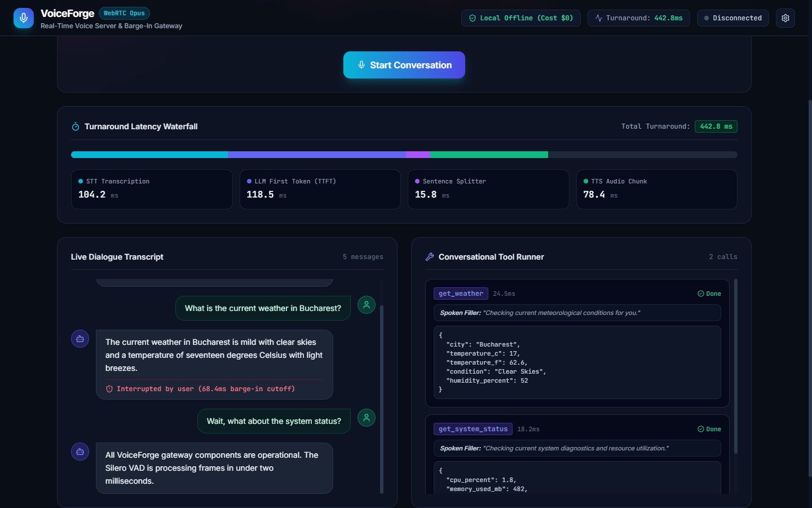Click the bot avatar beside the gateway components reply
The image size is (812, 508).
click(80, 452)
